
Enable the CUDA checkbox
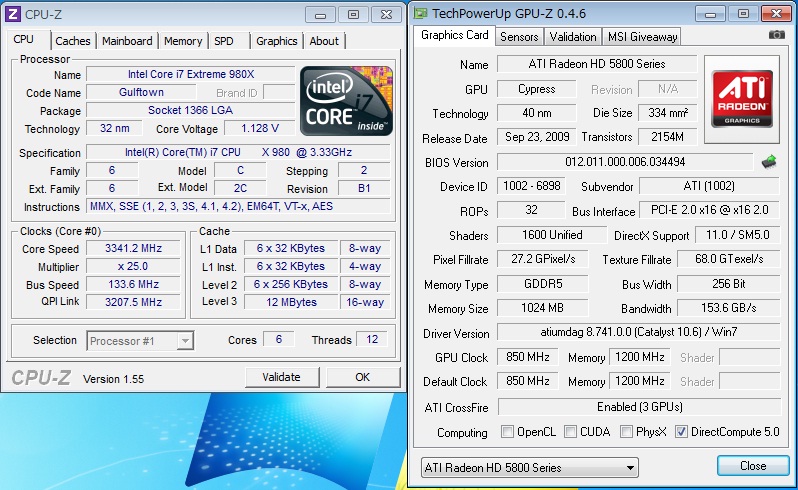coord(571,431)
